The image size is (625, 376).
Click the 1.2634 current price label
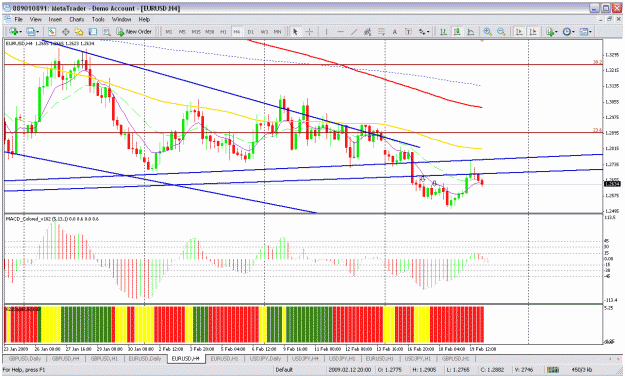point(611,184)
